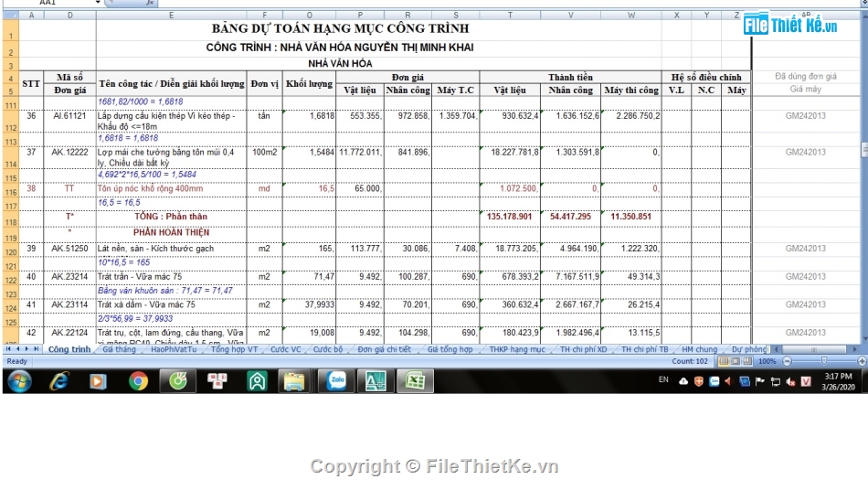Select column E header

click(171, 15)
